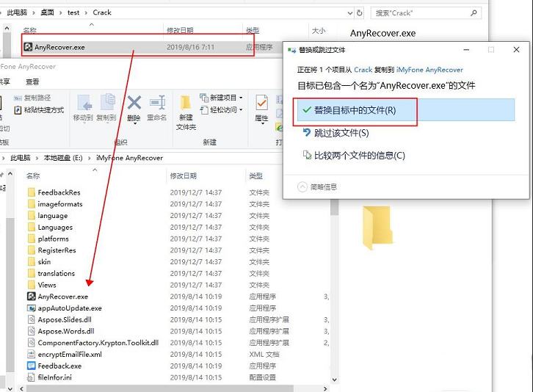Click the Crack link in the dialog
Viewport: 533px width, 392px height.
click(363, 70)
